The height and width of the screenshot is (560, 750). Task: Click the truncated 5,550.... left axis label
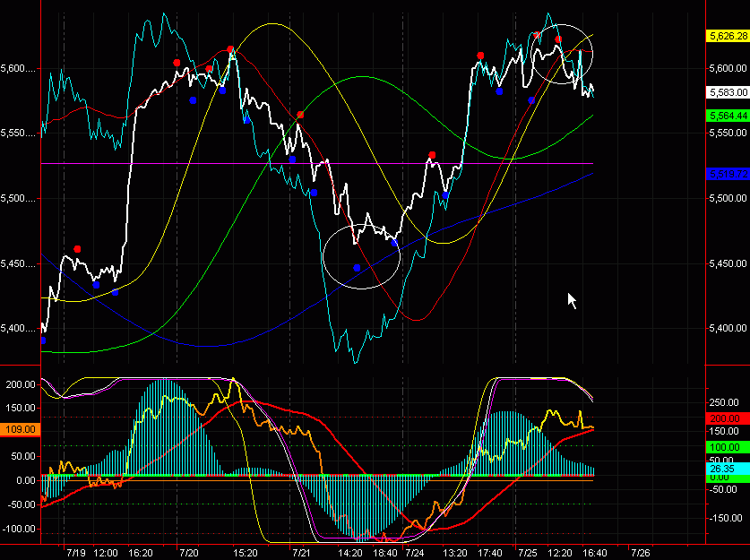(18, 133)
